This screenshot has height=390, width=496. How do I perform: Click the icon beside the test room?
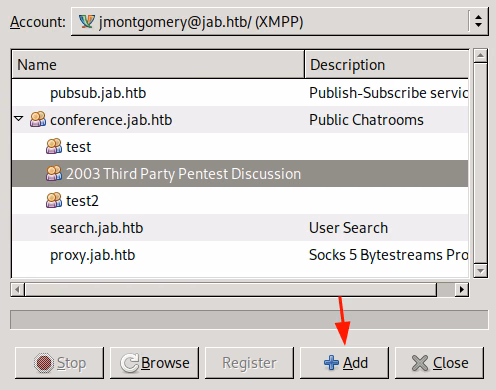pyautogui.click(x=54, y=146)
